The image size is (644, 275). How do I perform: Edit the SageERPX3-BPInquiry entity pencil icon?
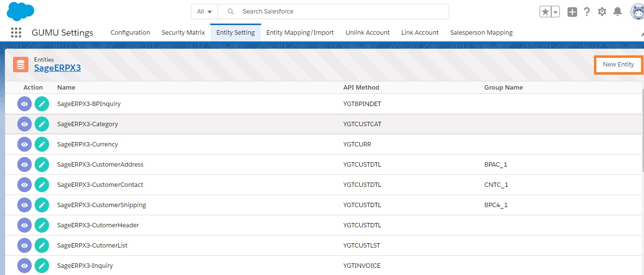(42, 104)
